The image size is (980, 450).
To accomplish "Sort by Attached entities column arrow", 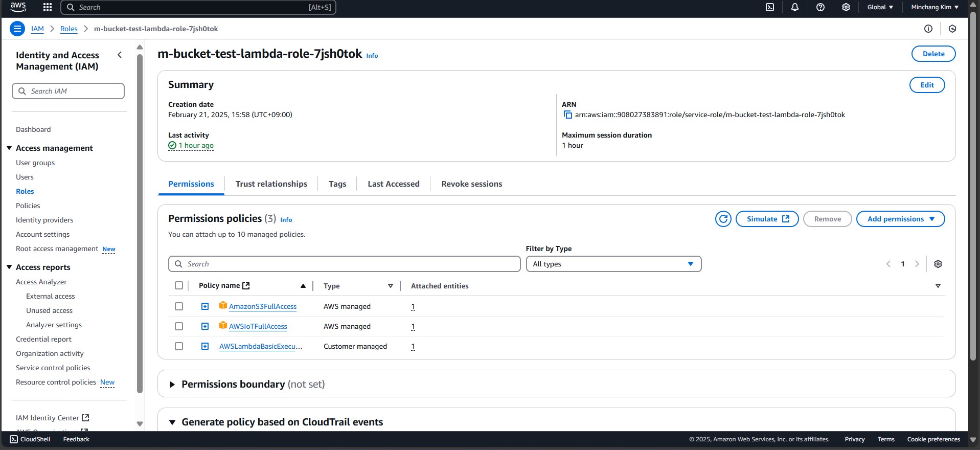I will pos(938,286).
